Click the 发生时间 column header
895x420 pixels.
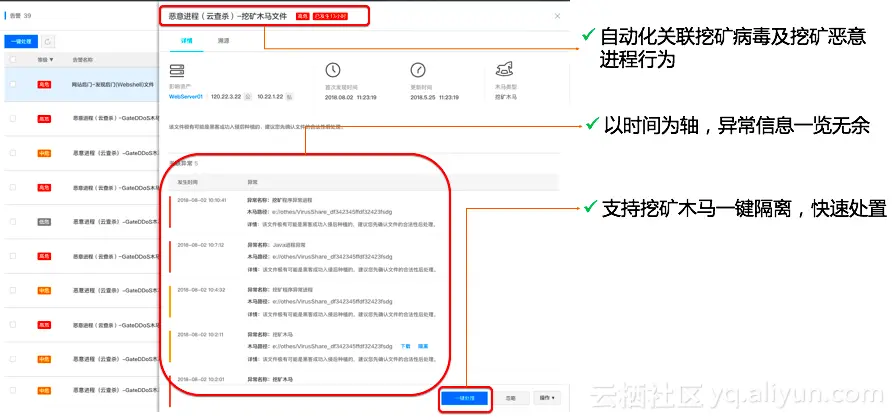(x=188, y=182)
